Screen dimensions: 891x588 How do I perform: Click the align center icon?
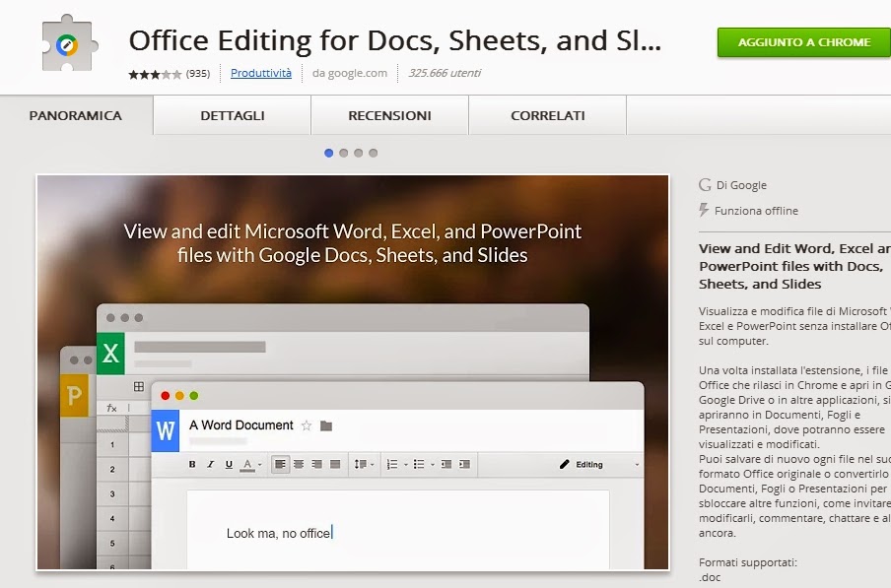[299, 464]
